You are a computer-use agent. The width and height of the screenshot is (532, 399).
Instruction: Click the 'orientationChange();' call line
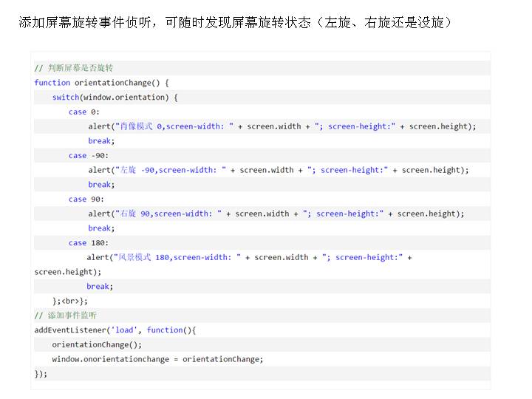(x=97, y=344)
